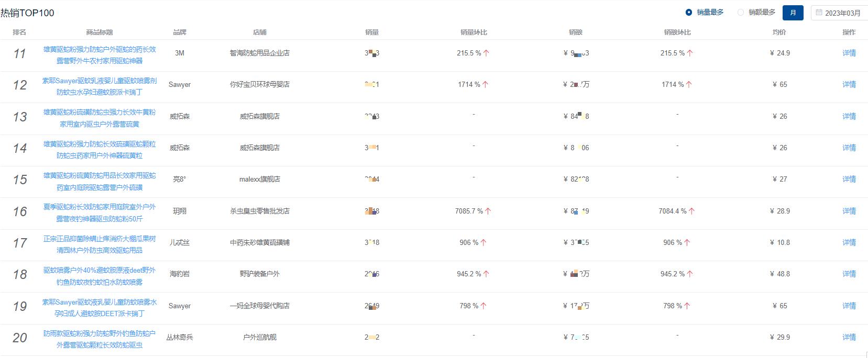Click the 销量 column header
The height and width of the screenshot is (358, 868).
(x=372, y=32)
